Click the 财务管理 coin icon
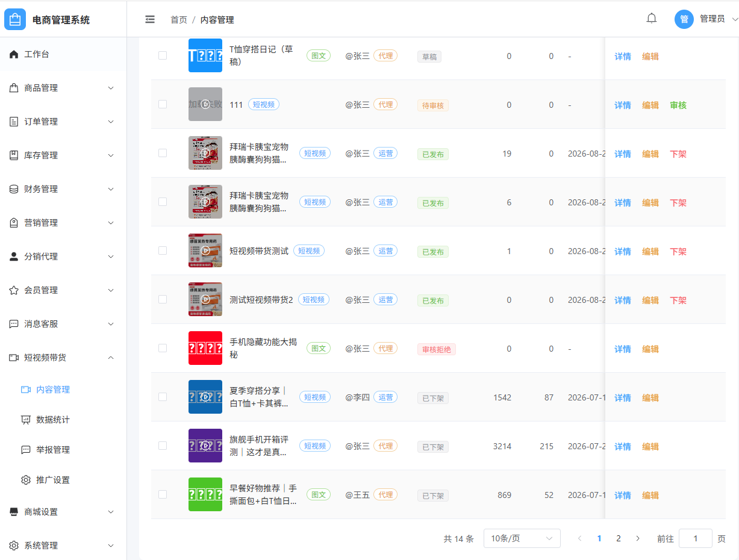 click(x=14, y=189)
